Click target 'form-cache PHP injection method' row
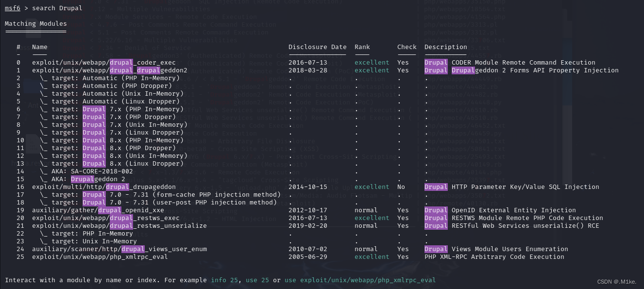The width and height of the screenshot is (644, 289). [x=160, y=195]
